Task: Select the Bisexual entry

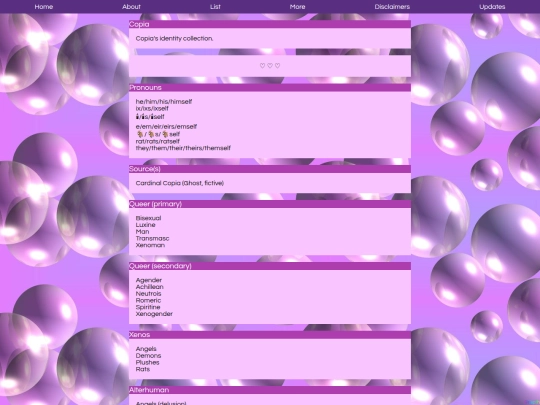Action: [x=148, y=218]
